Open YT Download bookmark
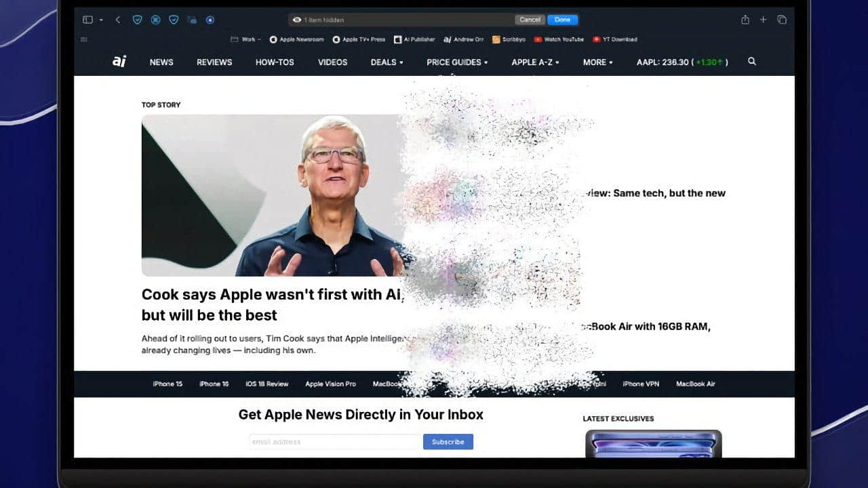Screen dimensions: 868x488 tap(615, 39)
